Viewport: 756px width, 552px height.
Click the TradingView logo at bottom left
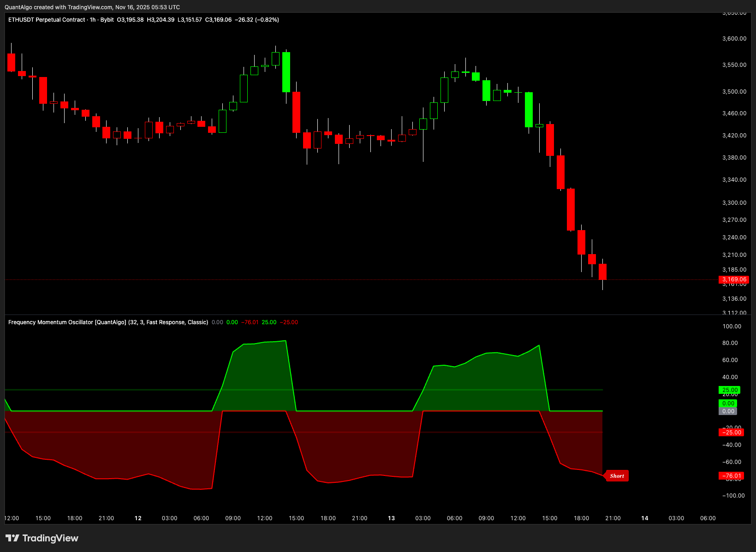(42, 538)
